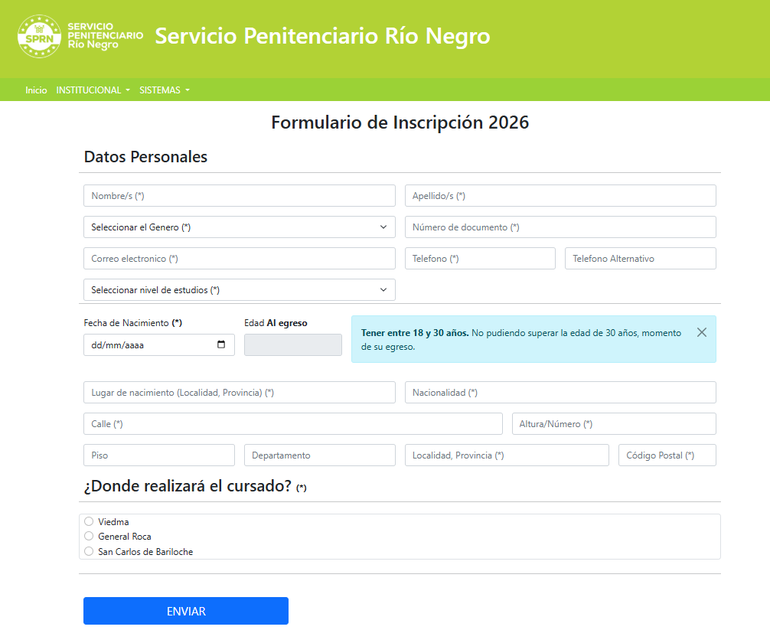Expand Seleccionar nivel de estudios dropdown

click(239, 290)
